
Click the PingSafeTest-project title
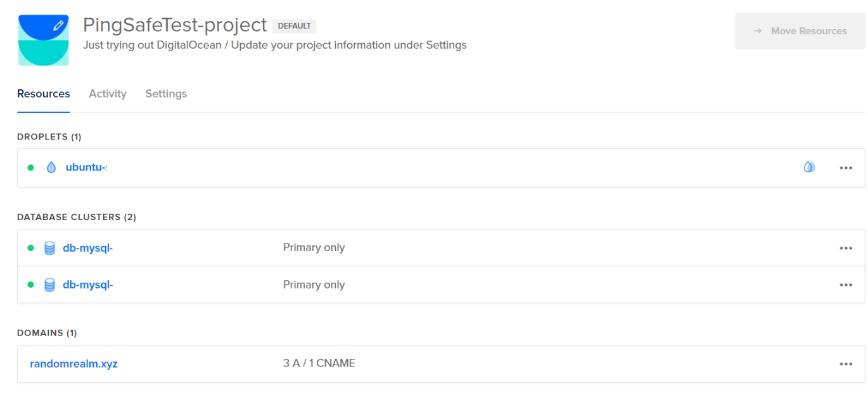click(175, 25)
